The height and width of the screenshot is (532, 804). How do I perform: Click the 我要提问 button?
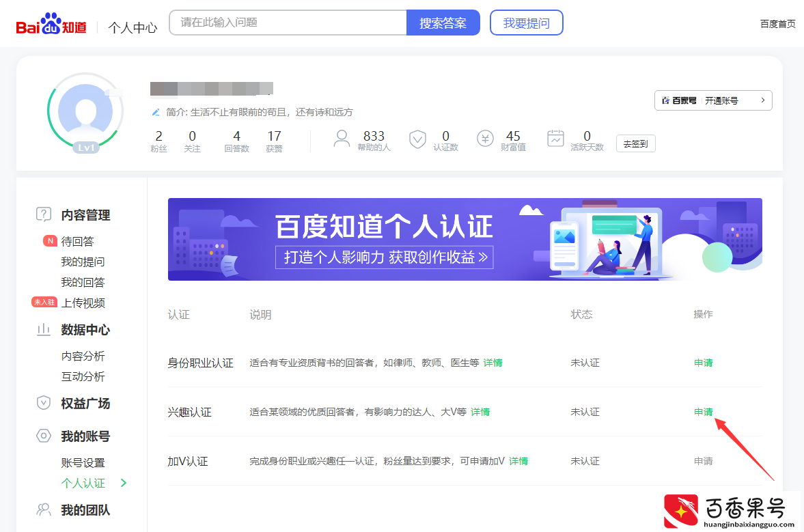pos(527,23)
